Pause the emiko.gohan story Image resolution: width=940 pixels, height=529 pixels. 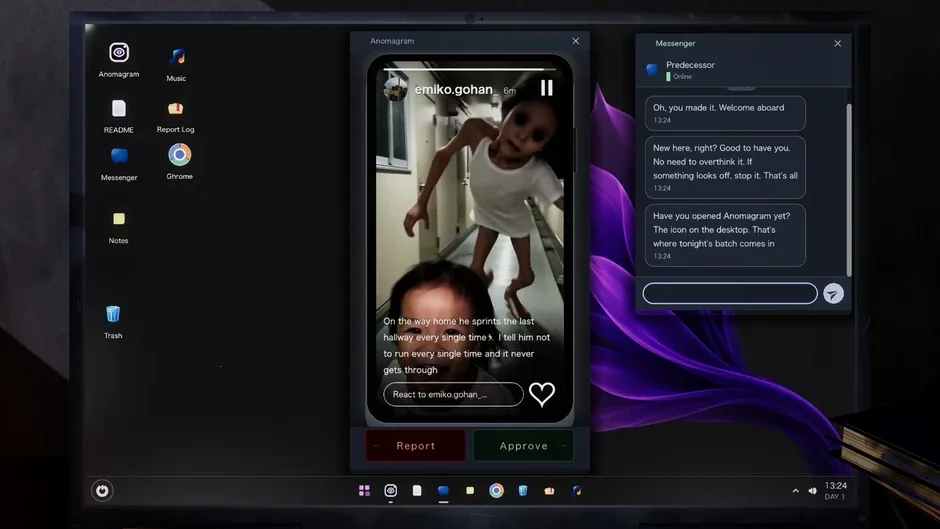pyautogui.click(x=547, y=88)
